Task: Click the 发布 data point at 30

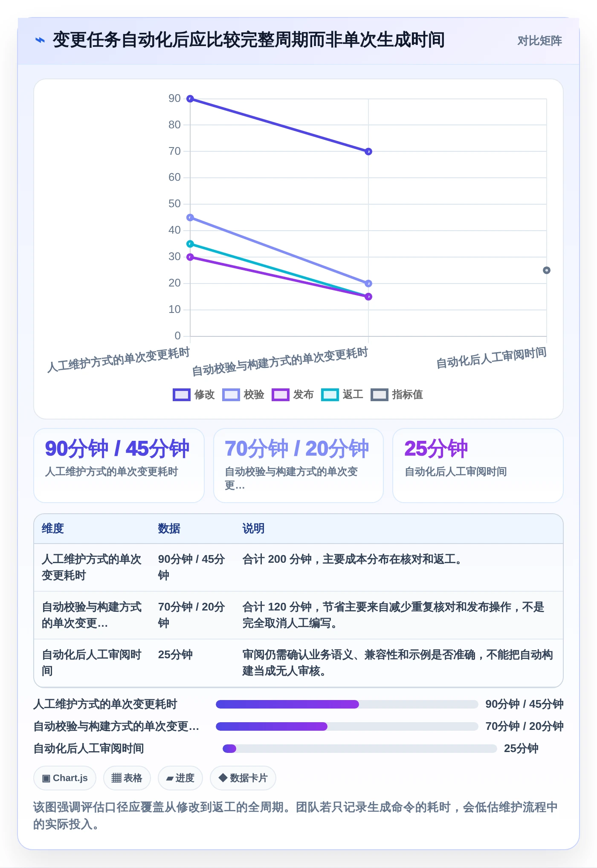Action: click(190, 257)
